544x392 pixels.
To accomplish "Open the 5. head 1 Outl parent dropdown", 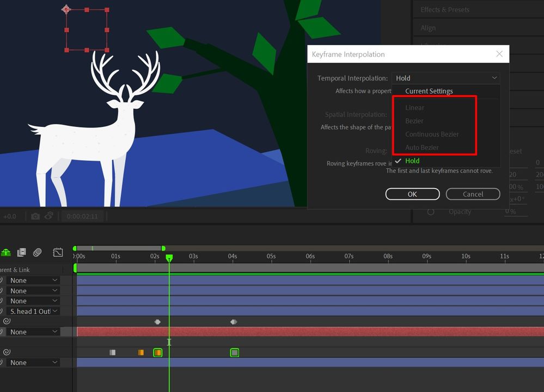I will coord(33,311).
